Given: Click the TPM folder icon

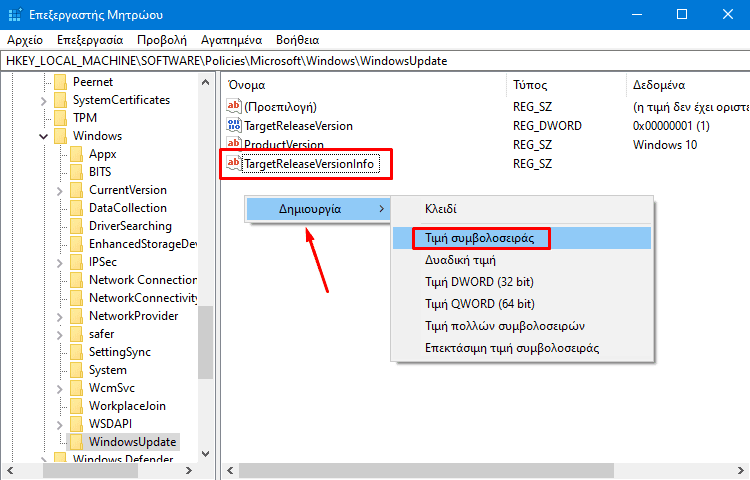Looking at the screenshot, I should [61, 118].
